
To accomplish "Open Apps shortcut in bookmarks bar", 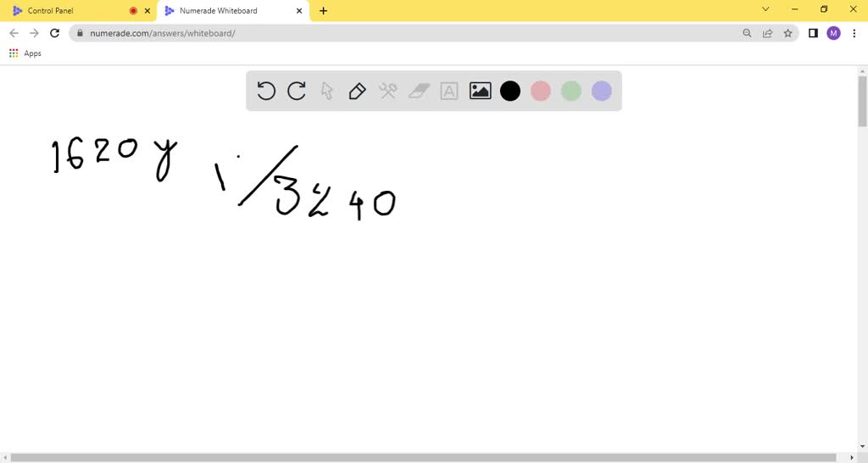I will point(25,53).
